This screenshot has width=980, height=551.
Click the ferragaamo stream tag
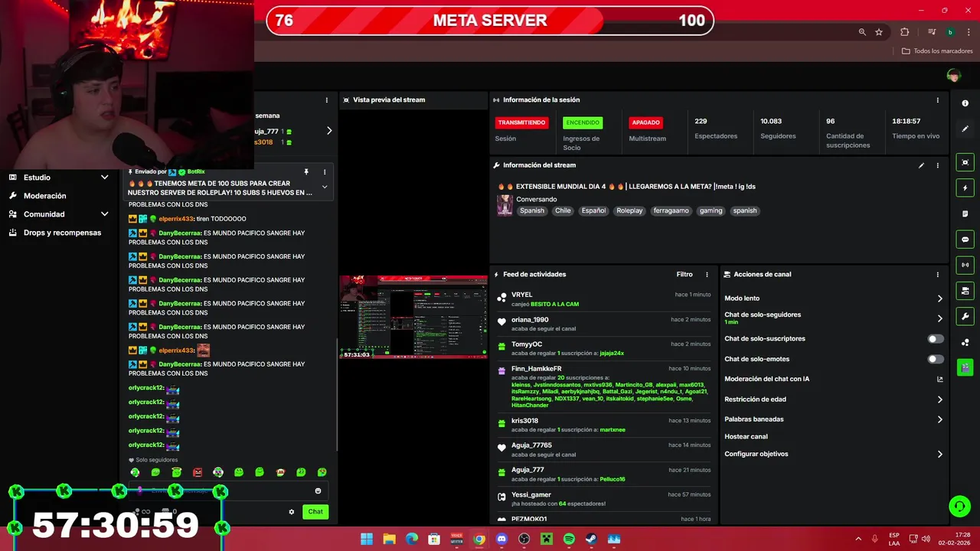pos(671,211)
